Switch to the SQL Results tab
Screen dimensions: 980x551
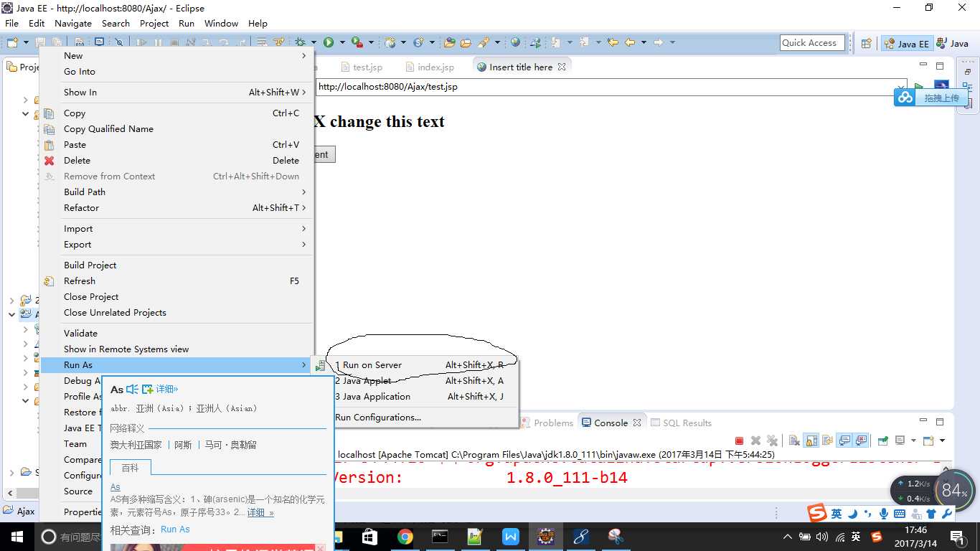point(681,423)
